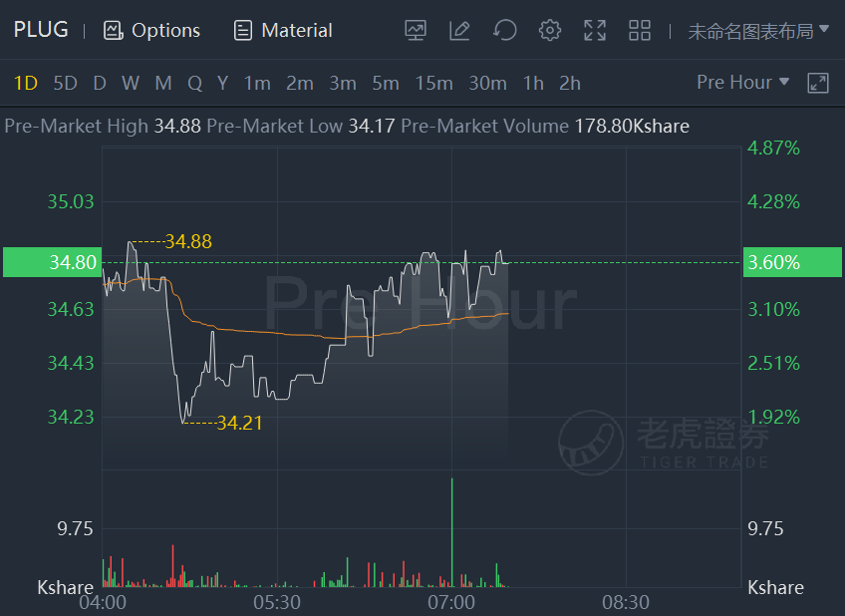Toggle fullscreen arrows icon

coord(595,30)
